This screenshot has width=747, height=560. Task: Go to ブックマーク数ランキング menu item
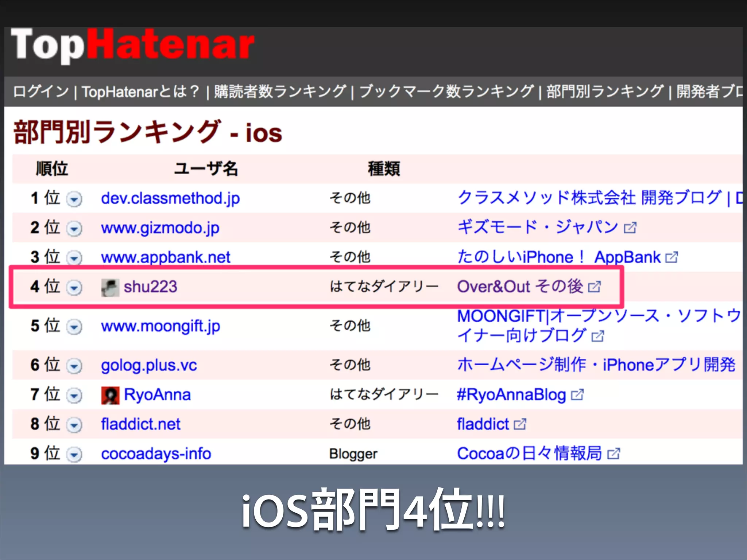pos(446,92)
